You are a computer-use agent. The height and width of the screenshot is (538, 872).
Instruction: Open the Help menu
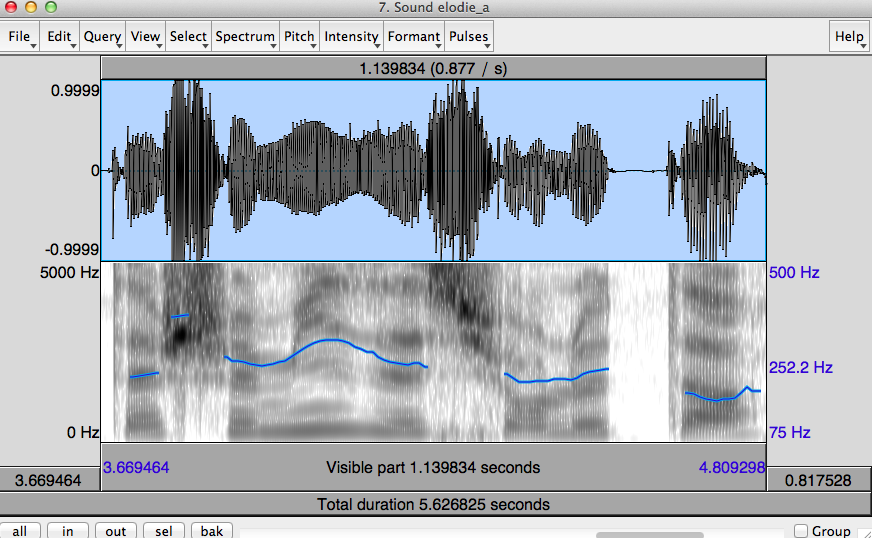click(849, 37)
